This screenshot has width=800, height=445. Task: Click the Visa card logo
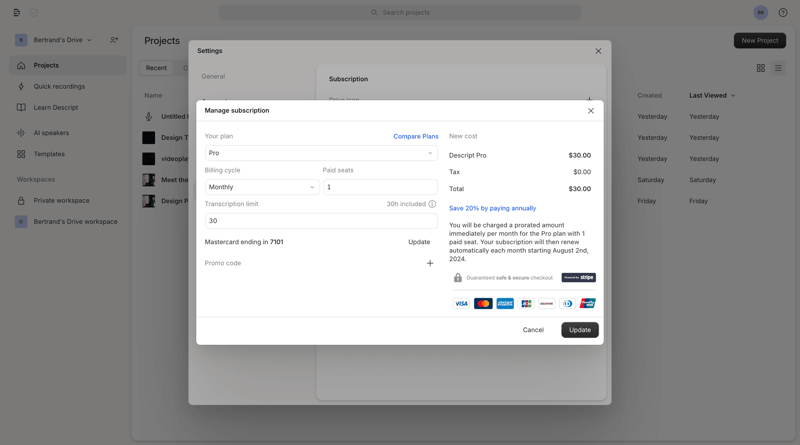[461, 304]
